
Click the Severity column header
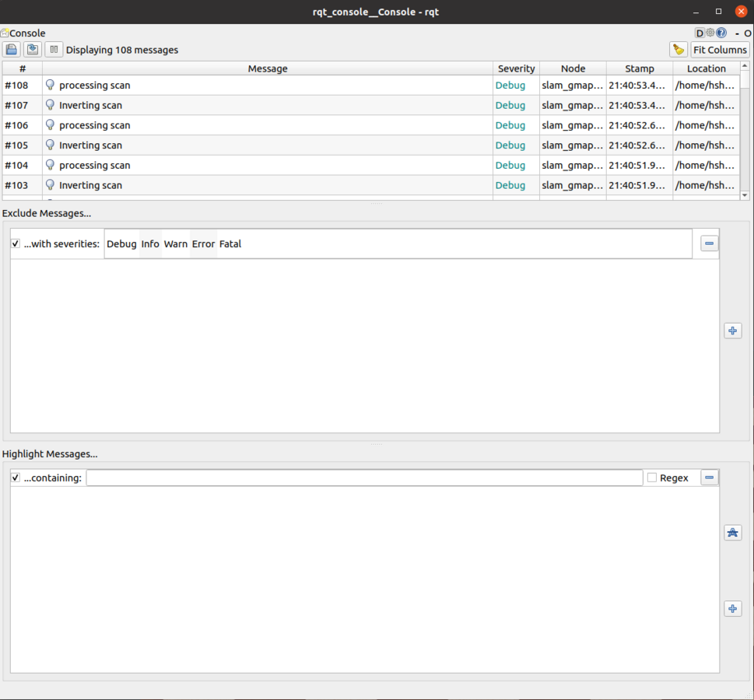tap(516, 68)
